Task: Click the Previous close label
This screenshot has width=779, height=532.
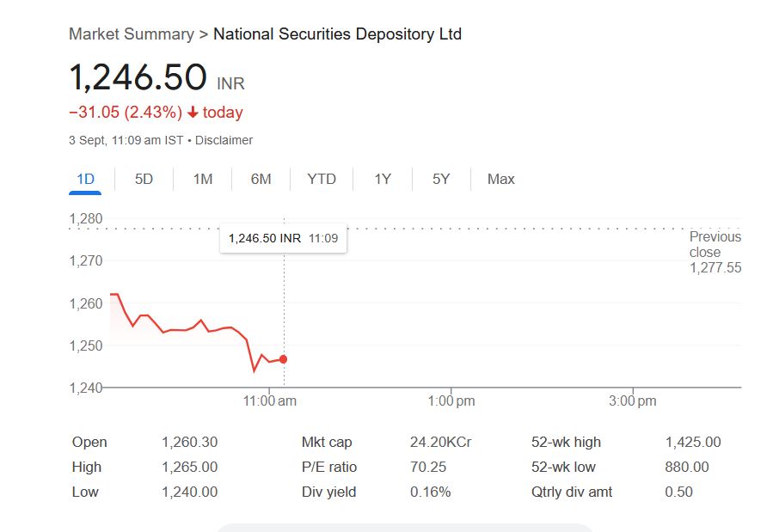Action: tap(715, 244)
